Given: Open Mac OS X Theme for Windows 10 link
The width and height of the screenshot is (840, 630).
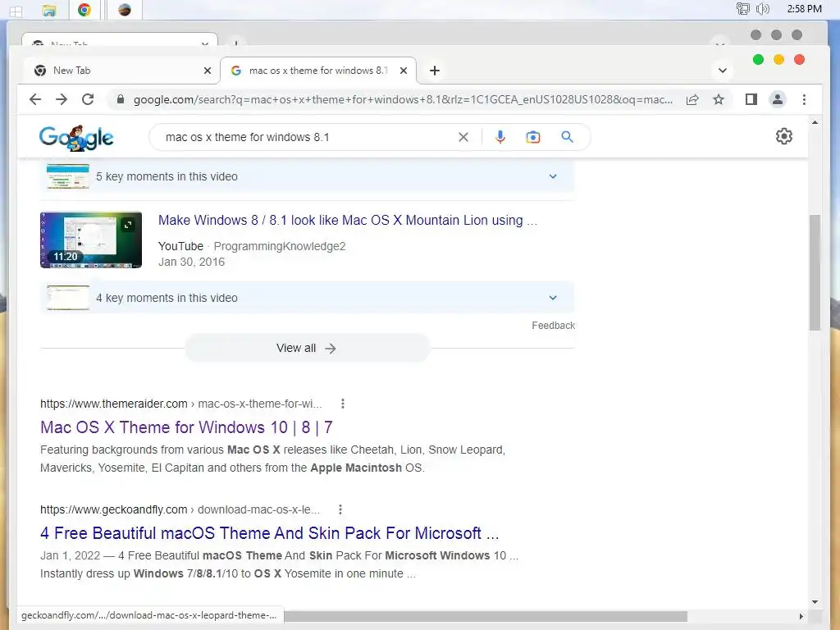Looking at the screenshot, I should (x=186, y=427).
